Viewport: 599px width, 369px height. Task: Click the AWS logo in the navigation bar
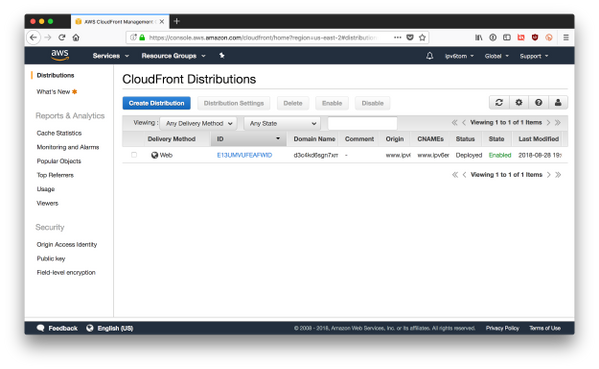[x=60, y=55]
